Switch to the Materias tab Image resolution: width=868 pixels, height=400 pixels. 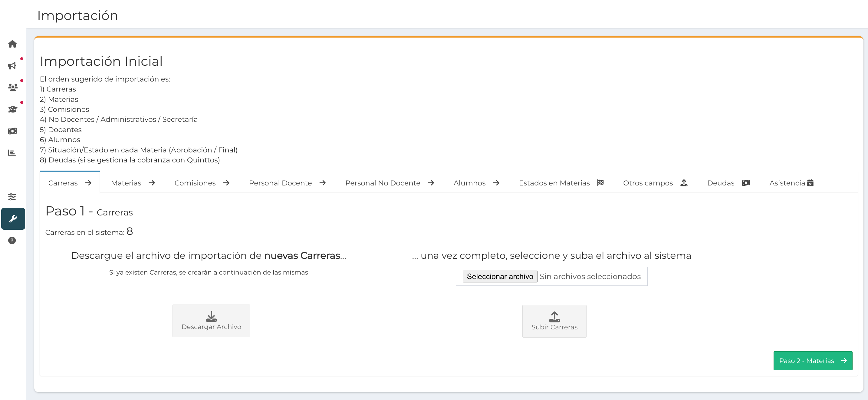(133, 183)
